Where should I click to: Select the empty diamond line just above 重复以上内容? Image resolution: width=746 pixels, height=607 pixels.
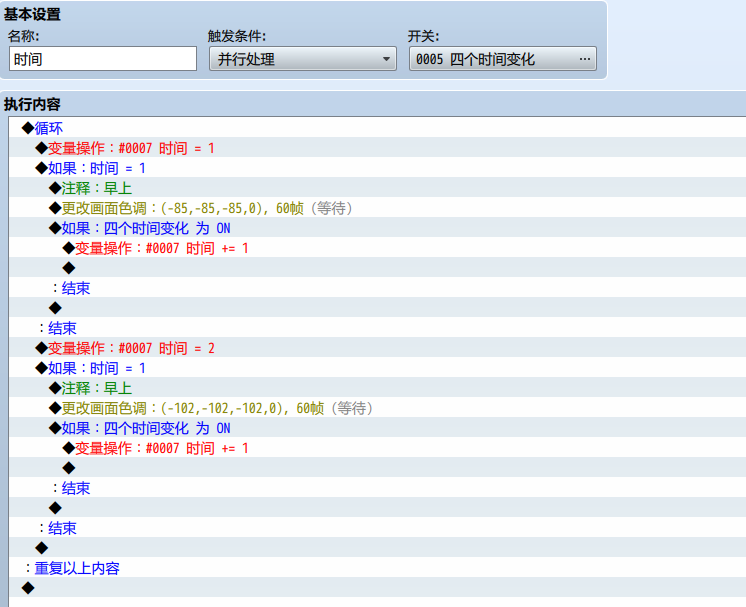click(x=377, y=548)
